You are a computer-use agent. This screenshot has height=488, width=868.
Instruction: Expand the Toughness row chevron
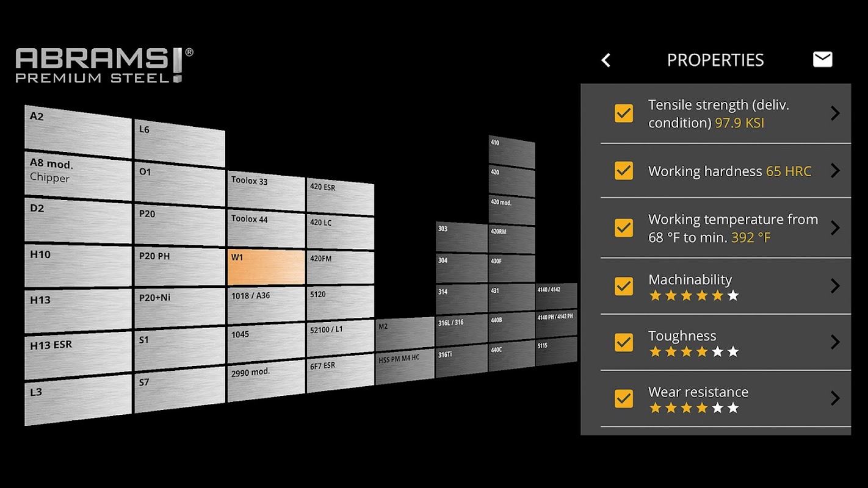click(835, 342)
